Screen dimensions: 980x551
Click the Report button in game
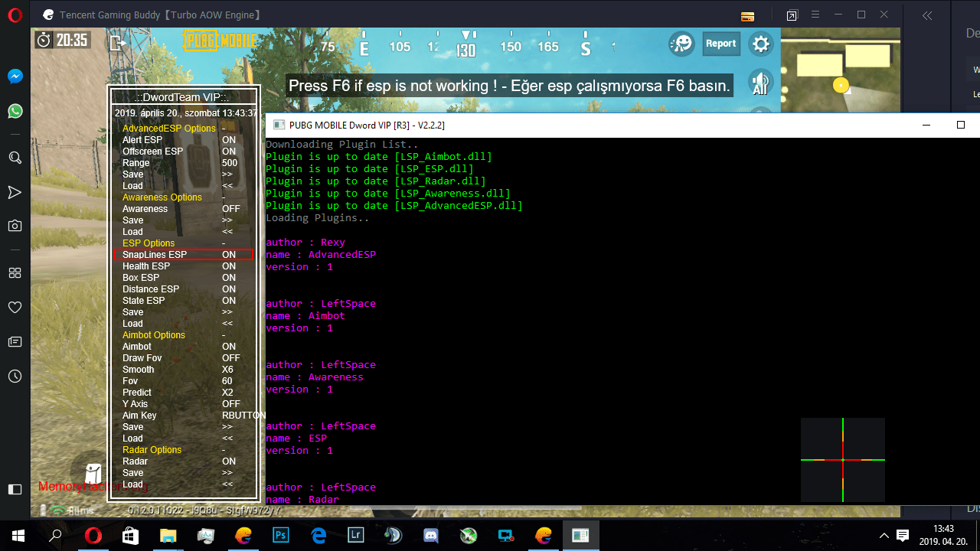tap(720, 44)
